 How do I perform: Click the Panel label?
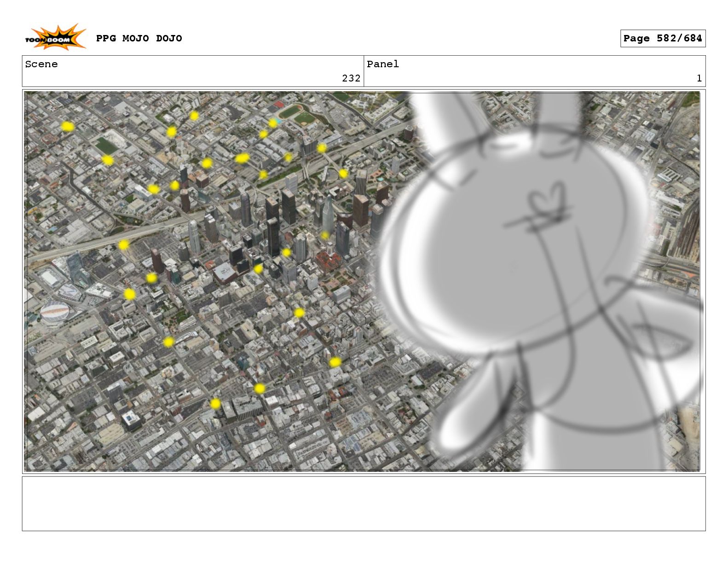coord(383,64)
